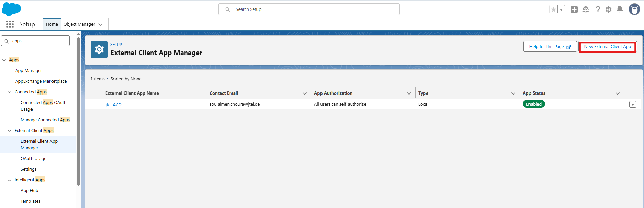Select the Home tab
The height and width of the screenshot is (208, 644).
coord(52,24)
